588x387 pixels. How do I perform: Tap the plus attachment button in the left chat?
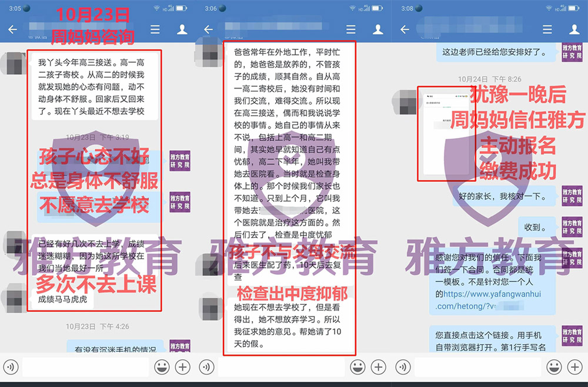pyautogui.click(x=183, y=367)
